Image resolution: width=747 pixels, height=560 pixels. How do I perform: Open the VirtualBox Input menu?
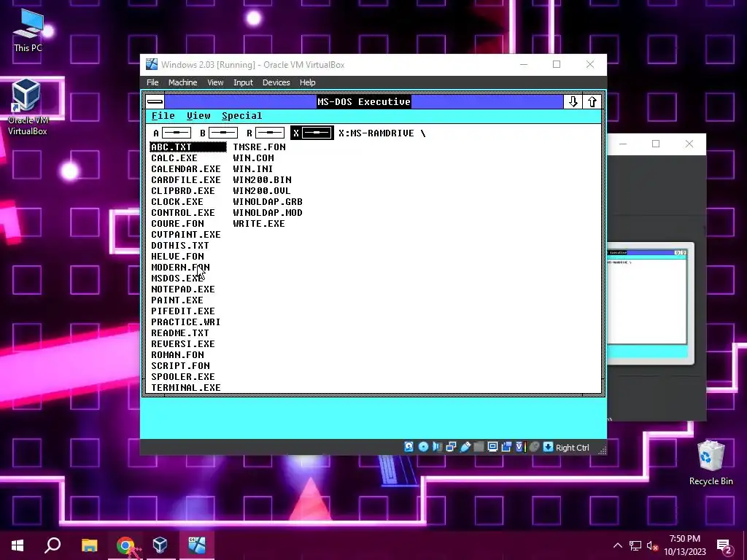point(243,82)
